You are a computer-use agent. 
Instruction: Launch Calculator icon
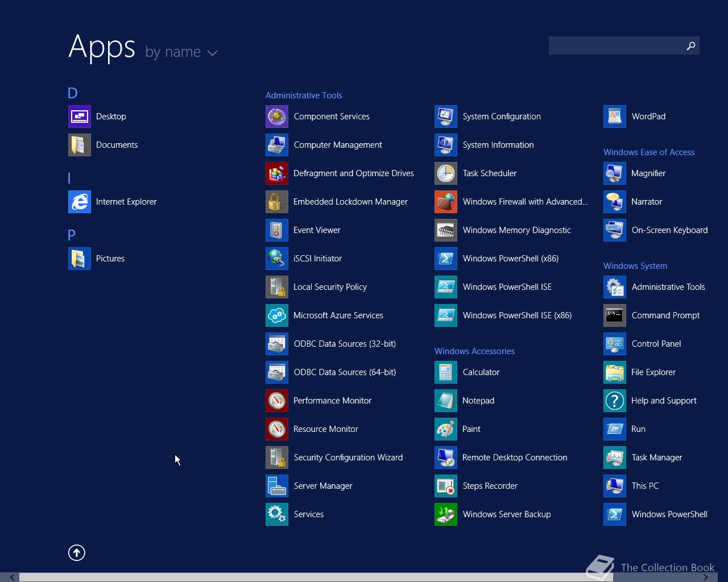446,372
